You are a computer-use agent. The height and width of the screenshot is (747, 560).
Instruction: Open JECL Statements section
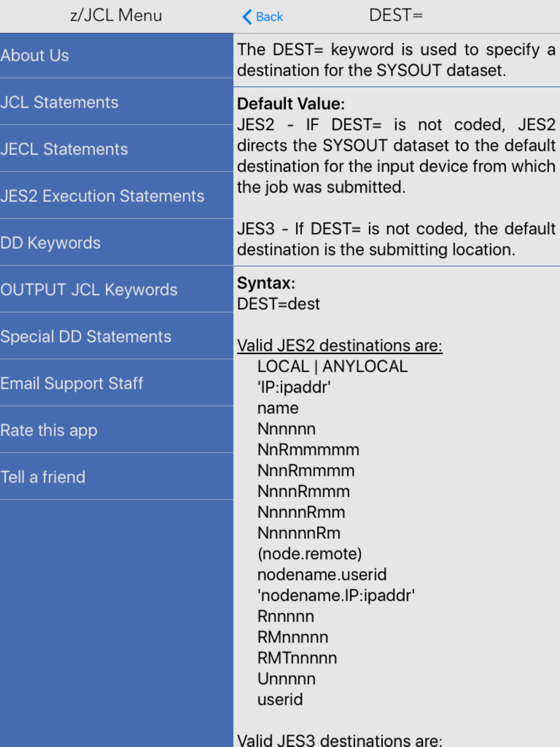pos(64,150)
